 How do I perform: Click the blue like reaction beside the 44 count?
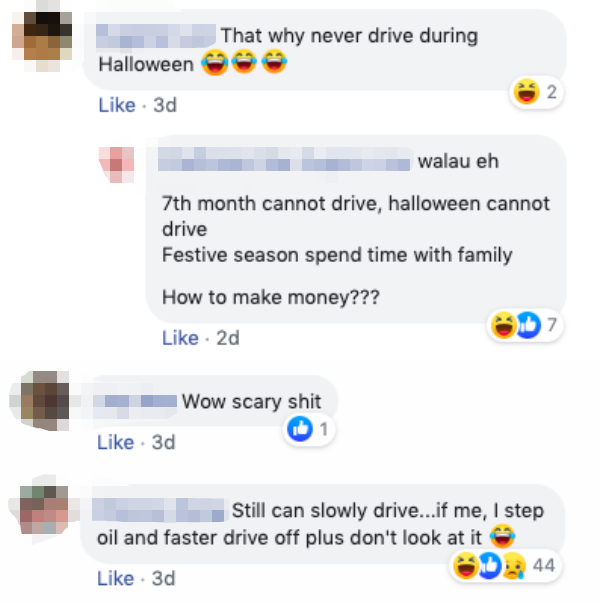click(x=490, y=565)
